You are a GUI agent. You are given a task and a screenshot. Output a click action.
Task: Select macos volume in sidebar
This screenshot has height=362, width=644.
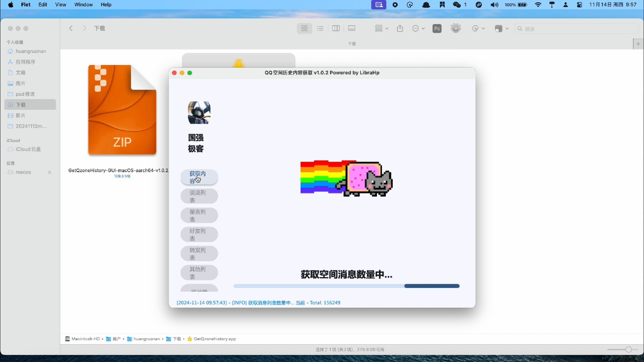pyautogui.click(x=30, y=172)
